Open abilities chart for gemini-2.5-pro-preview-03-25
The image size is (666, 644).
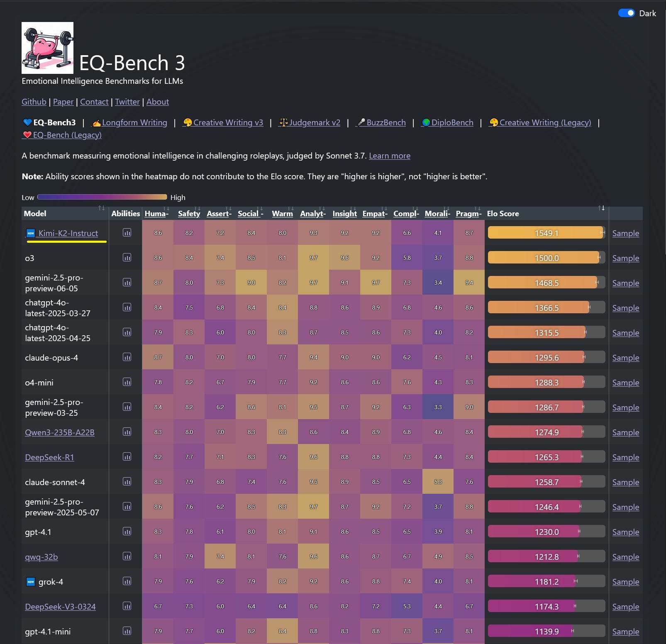coord(127,407)
